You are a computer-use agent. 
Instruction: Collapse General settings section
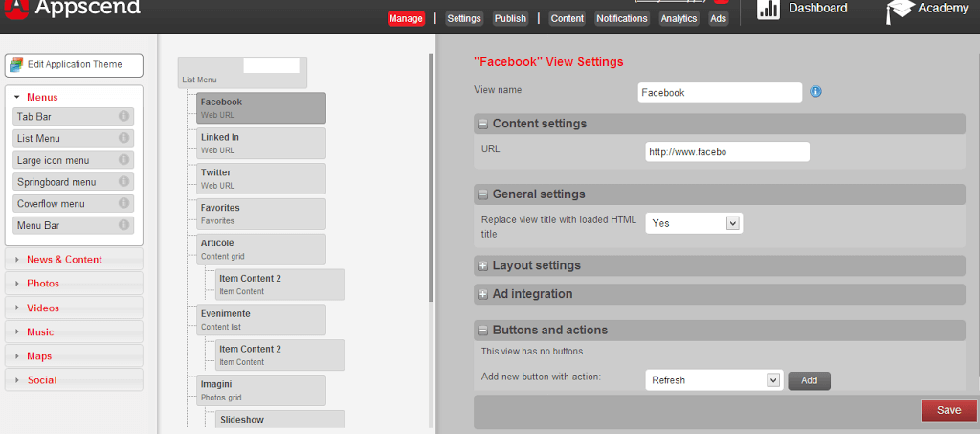(482, 194)
